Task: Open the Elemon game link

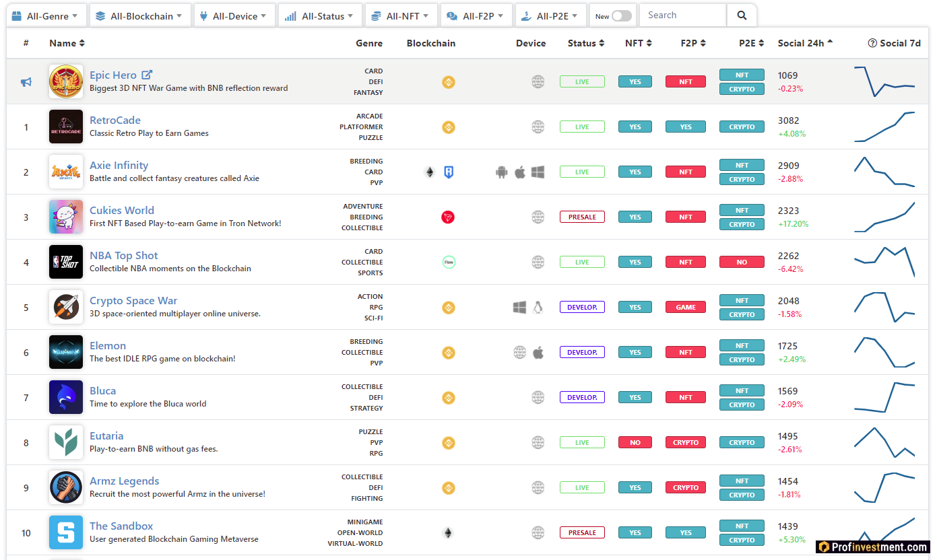Action: tap(108, 346)
